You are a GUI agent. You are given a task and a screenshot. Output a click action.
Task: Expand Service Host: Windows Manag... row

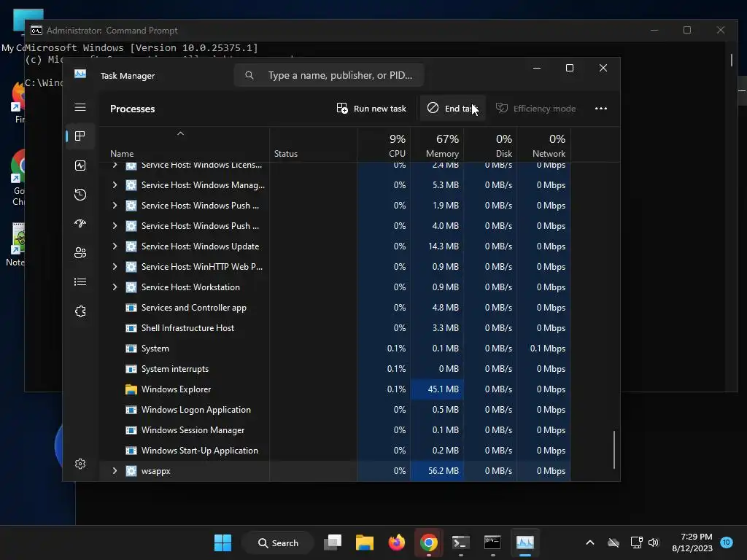point(115,184)
